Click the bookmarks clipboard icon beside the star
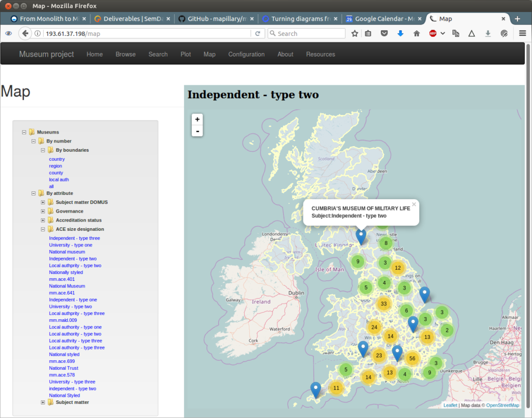The height and width of the screenshot is (418, 532). click(368, 33)
